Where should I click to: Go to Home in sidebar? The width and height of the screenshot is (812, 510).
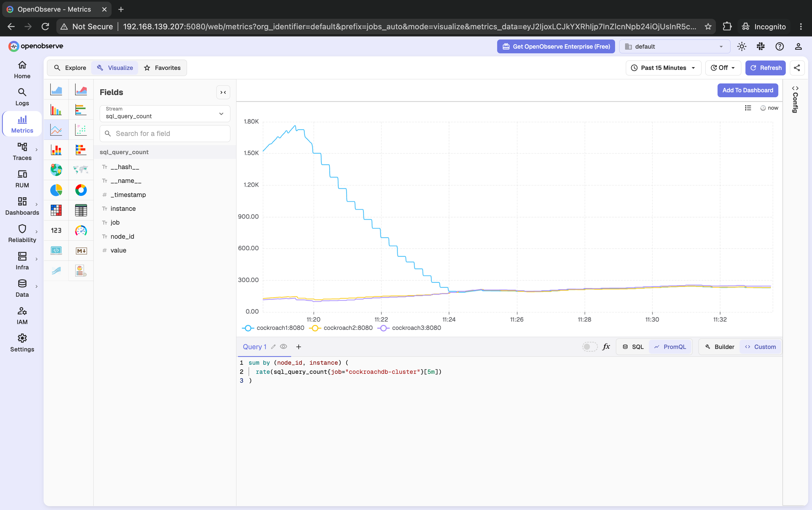tap(22, 70)
